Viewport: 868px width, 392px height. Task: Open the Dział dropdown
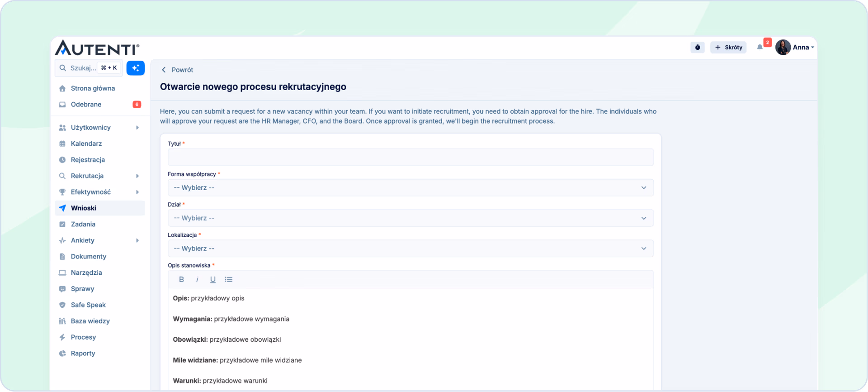pyautogui.click(x=410, y=218)
